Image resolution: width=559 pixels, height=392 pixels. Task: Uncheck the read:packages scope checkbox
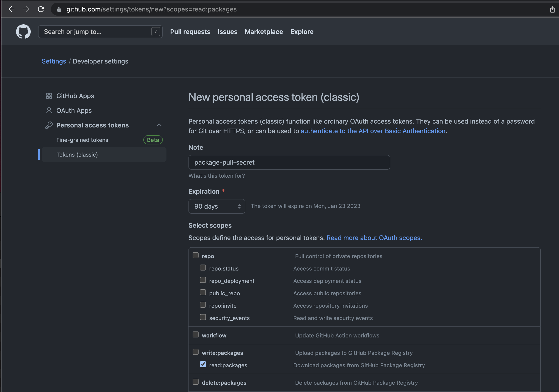203,364
